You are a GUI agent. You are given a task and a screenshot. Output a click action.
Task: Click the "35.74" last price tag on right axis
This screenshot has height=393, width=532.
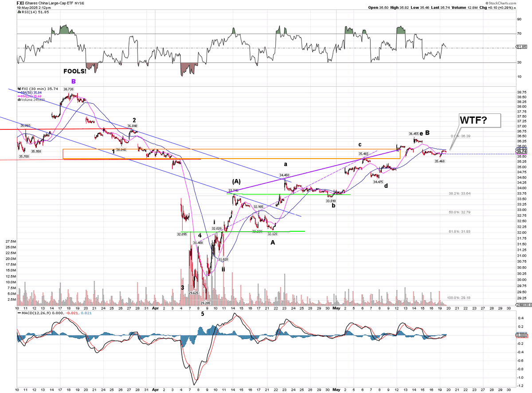[x=521, y=152]
